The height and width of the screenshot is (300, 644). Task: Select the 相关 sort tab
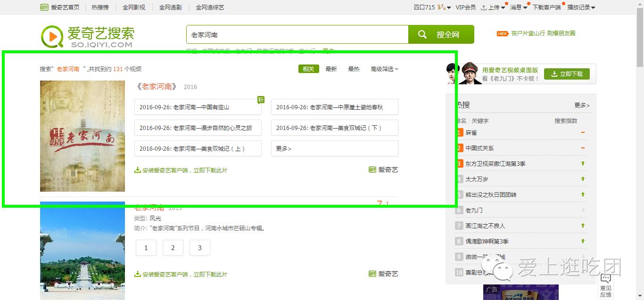coord(309,69)
